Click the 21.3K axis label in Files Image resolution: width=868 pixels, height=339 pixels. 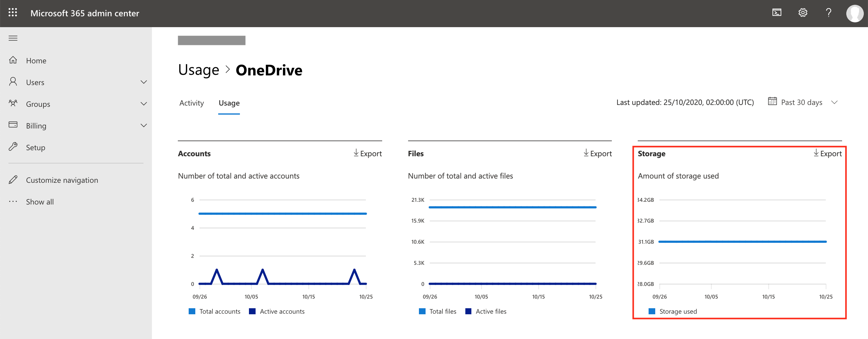[x=417, y=200]
